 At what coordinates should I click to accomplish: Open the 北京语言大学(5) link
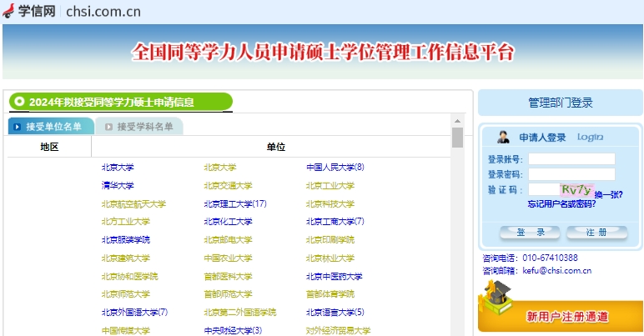(335, 312)
